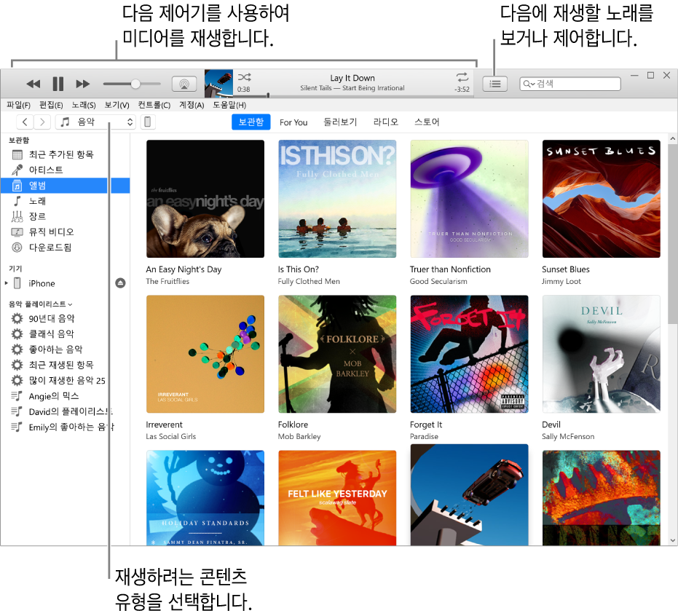678x616 pixels.
Task: Expand the iPhone device disclosure triangle
Action: coord(6,283)
